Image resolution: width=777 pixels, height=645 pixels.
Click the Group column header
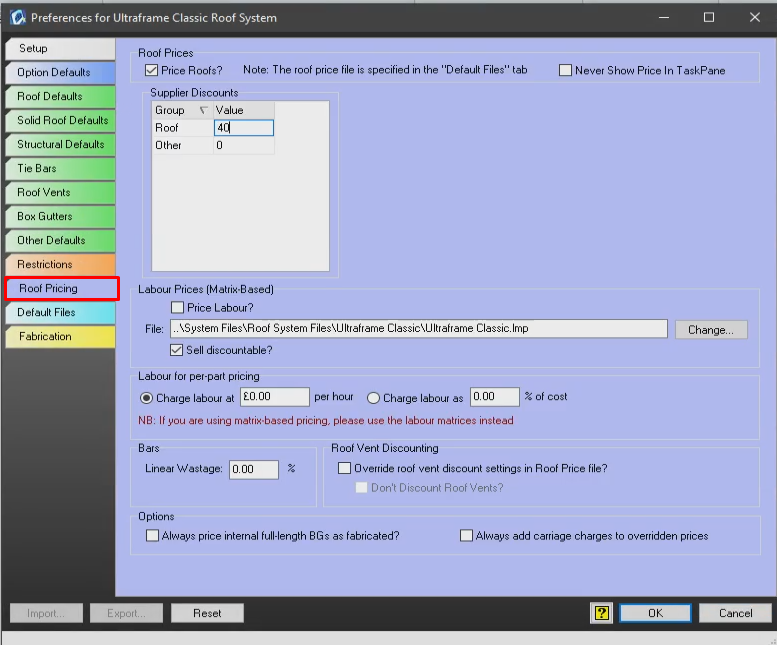point(182,110)
